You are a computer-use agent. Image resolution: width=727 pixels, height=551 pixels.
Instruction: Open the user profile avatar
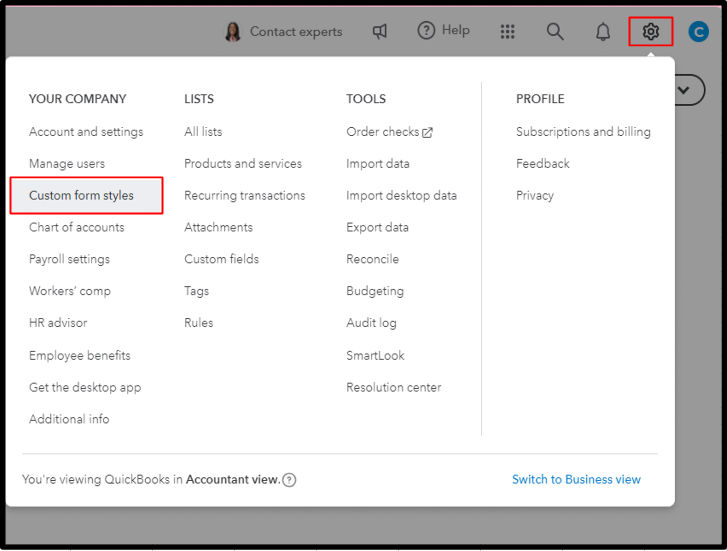[x=700, y=32]
